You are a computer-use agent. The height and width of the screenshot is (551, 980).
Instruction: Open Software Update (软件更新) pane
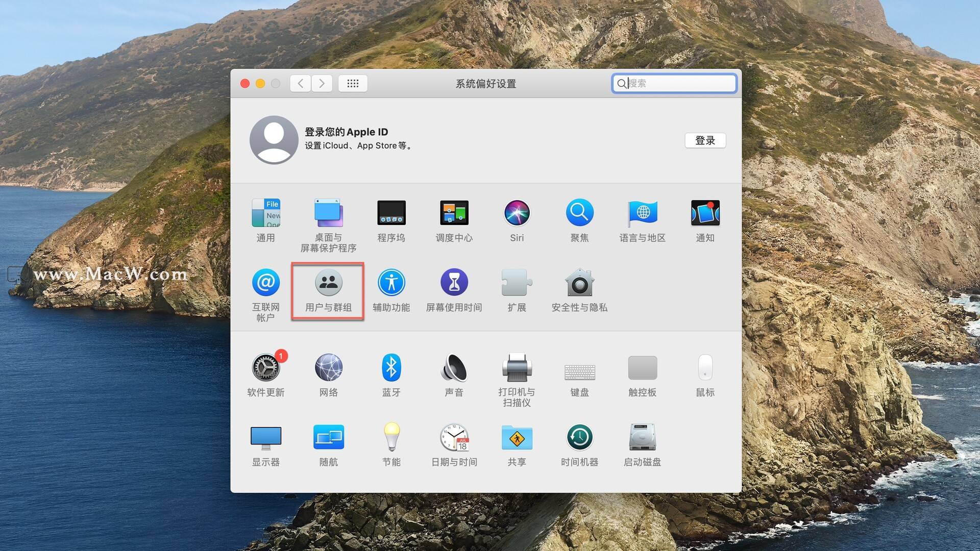coord(265,368)
